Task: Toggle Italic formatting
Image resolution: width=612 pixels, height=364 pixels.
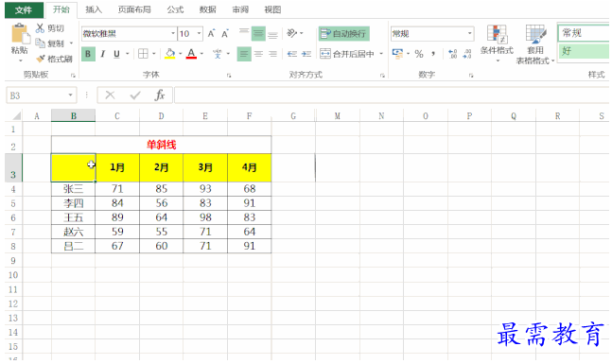Action: click(x=102, y=54)
